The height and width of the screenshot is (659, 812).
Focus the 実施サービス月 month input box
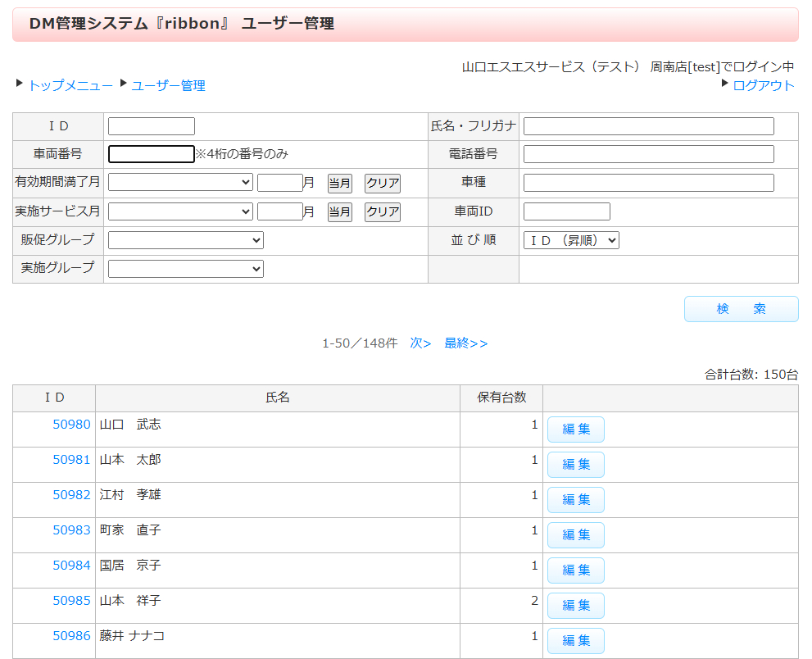click(x=280, y=211)
